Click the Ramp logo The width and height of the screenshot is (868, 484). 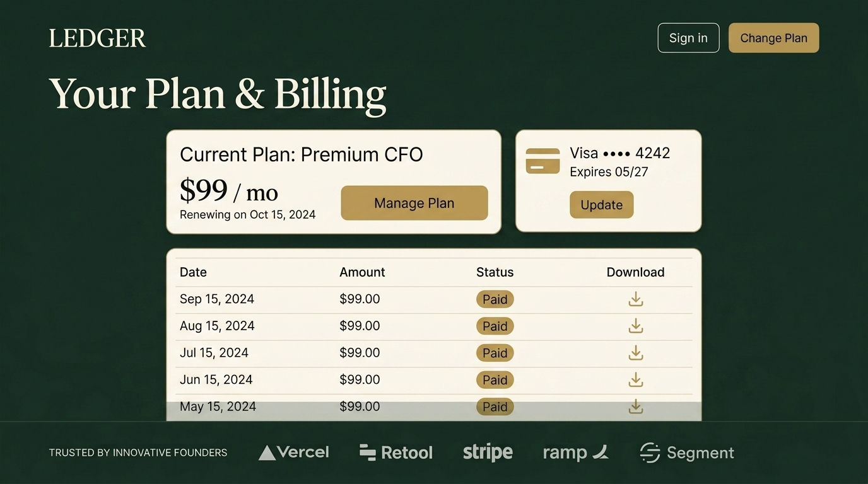pos(575,452)
